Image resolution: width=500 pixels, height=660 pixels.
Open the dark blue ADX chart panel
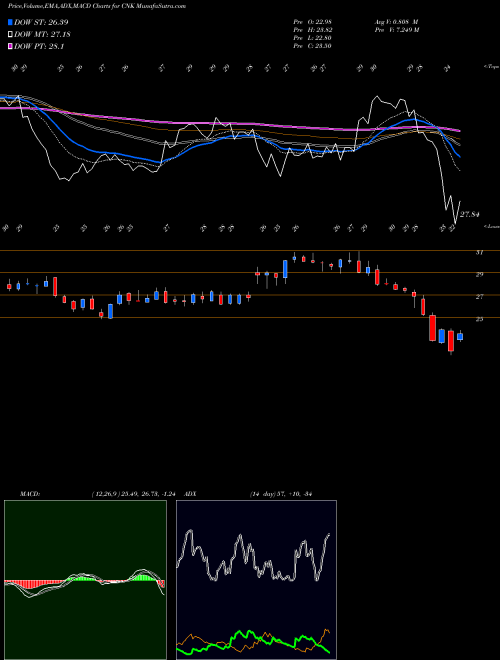click(x=256, y=580)
